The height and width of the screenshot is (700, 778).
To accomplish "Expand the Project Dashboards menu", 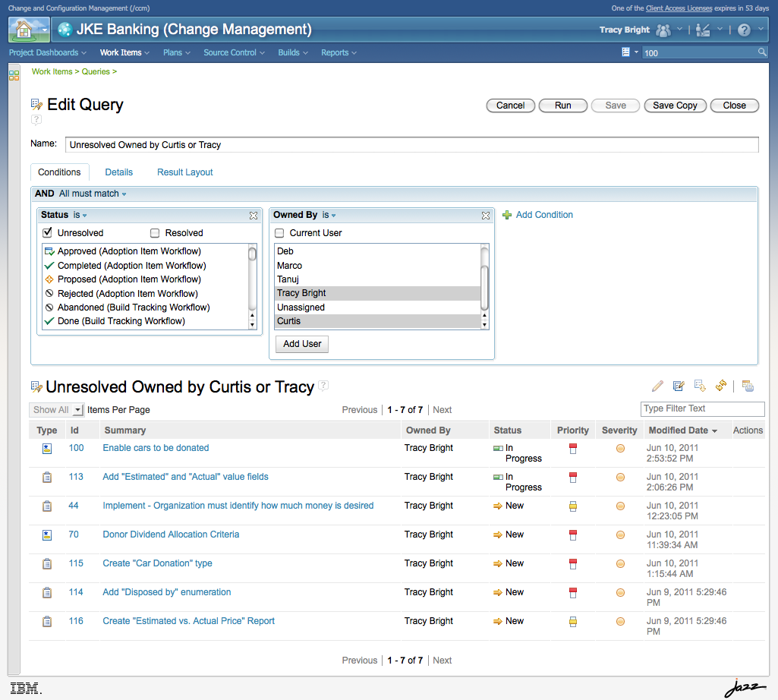I will (x=48, y=52).
